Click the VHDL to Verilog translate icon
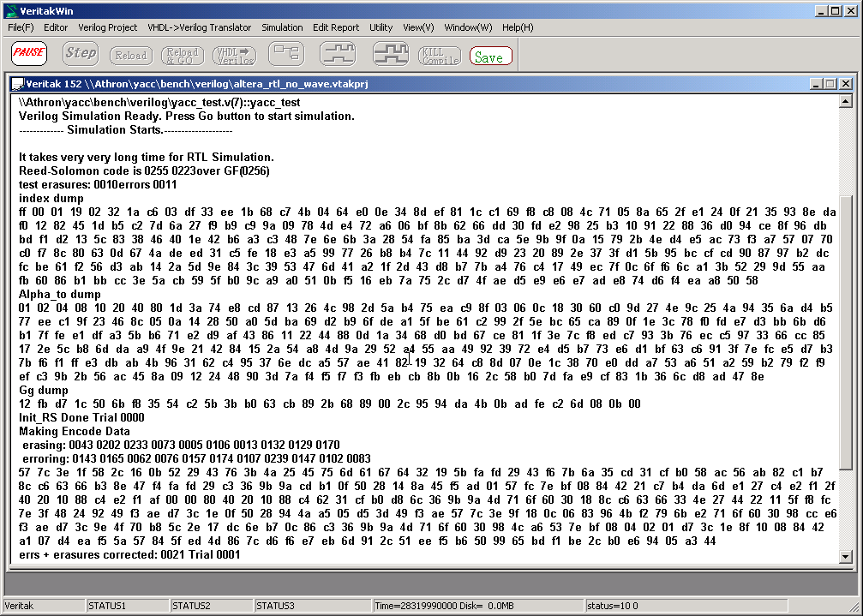863x616 pixels. 234,56
